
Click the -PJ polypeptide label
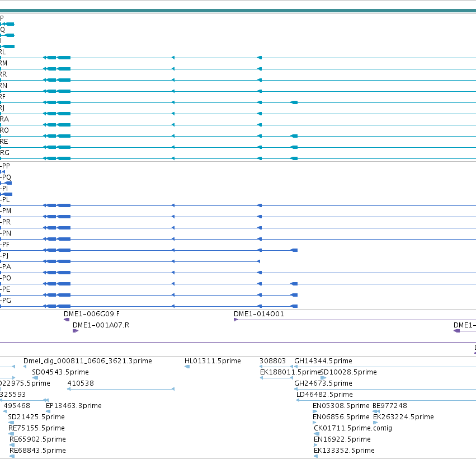tap(4, 256)
